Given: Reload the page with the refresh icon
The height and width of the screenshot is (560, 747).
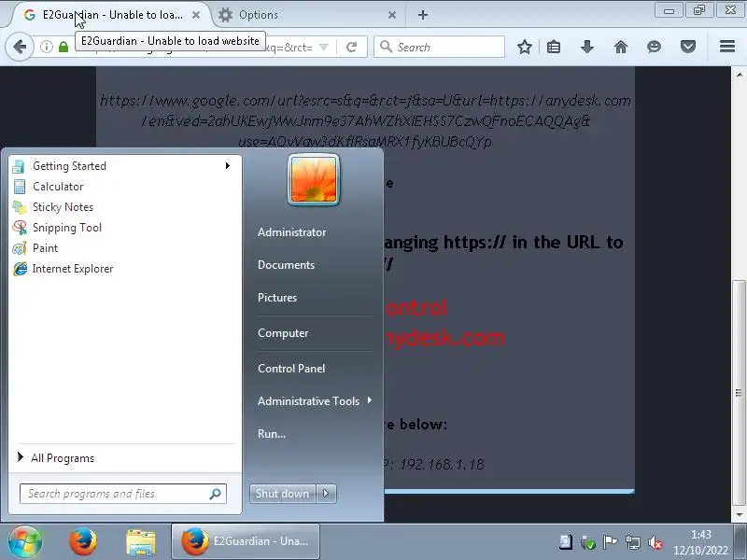Looking at the screenshot, I should (352, 47).
